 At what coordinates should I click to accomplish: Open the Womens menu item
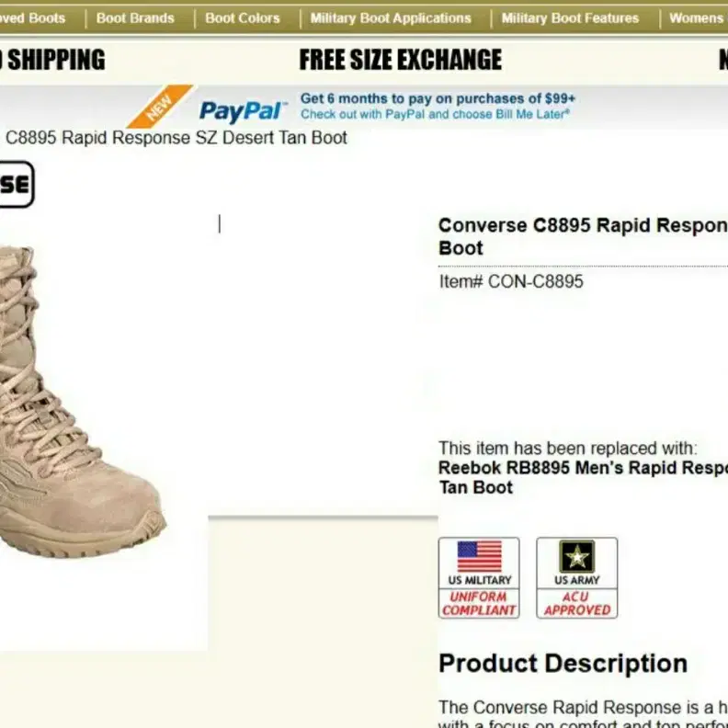click(698, 18)
